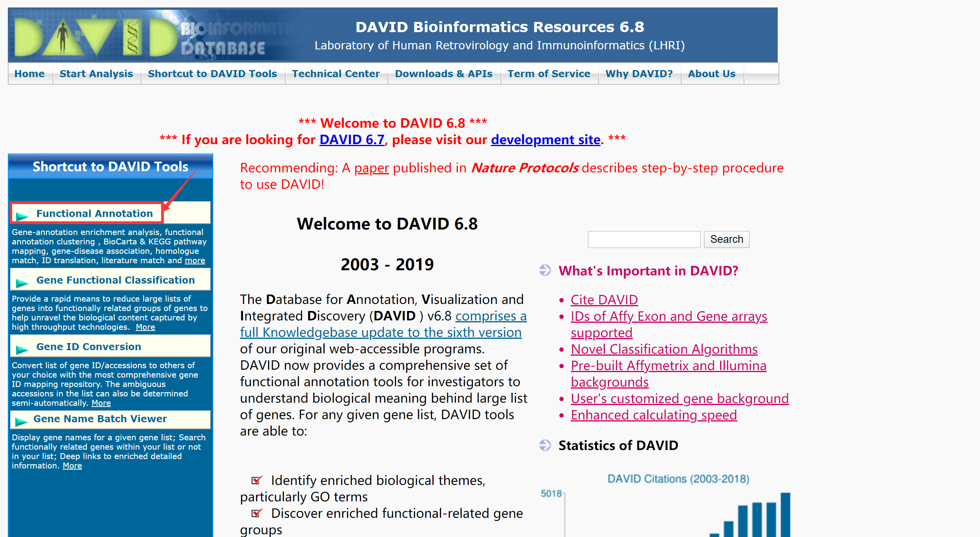
Task: Open the Downloads & APIs menu
Action: pyautogui.click(x=444, y=74)
